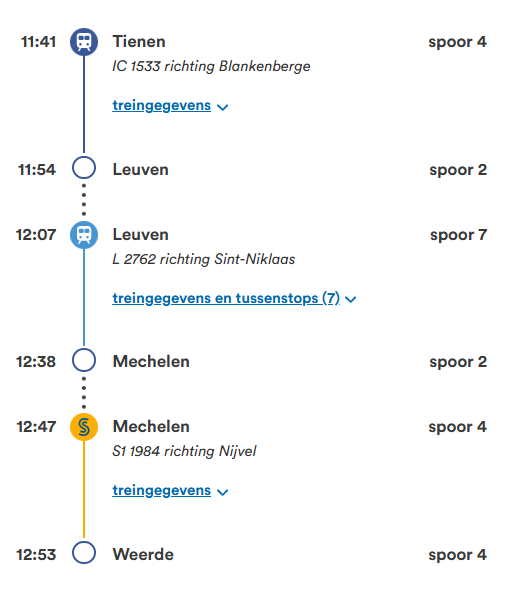Open treingegevens en tussenstops (7) link

[226, 298]
